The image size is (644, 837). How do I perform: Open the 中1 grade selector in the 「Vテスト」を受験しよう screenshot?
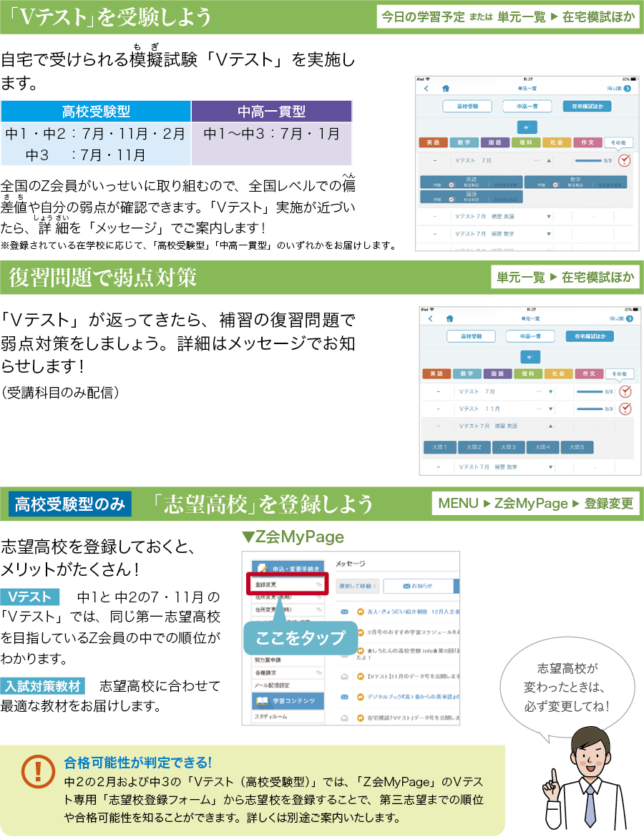527,127
